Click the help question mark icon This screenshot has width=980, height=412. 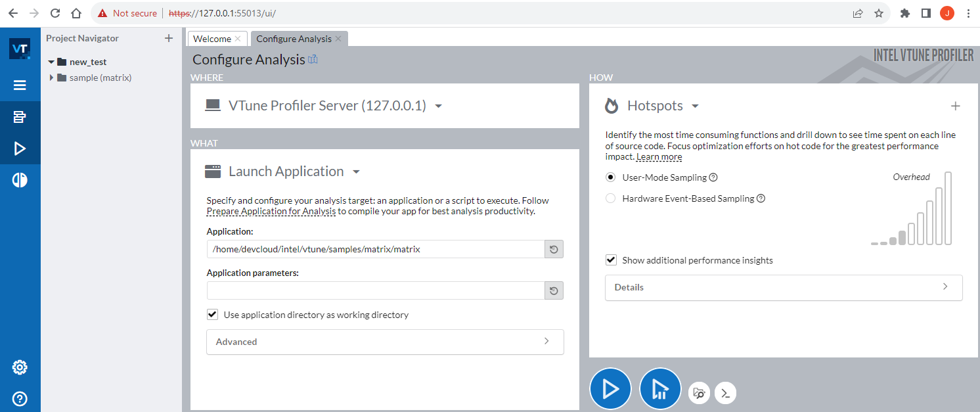point(20,398)
